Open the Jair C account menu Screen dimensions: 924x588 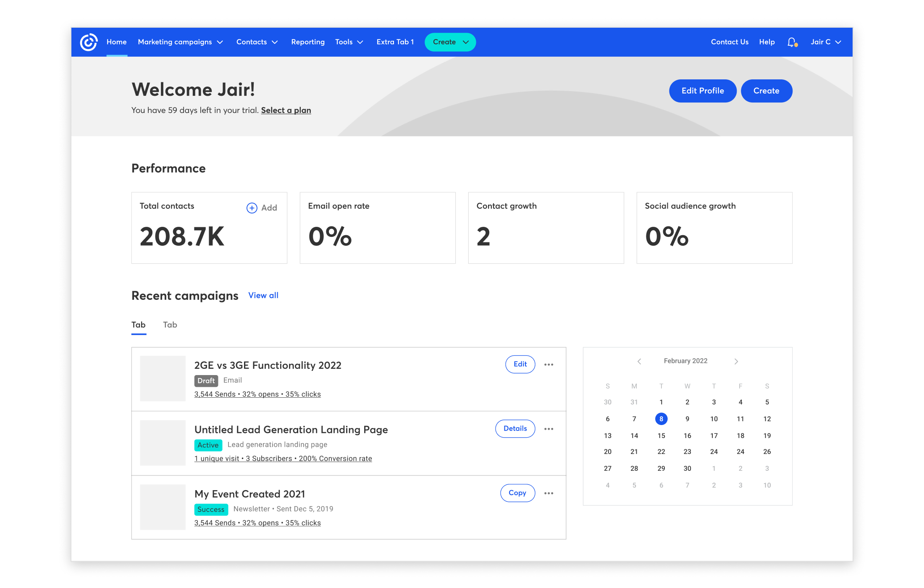826,42
